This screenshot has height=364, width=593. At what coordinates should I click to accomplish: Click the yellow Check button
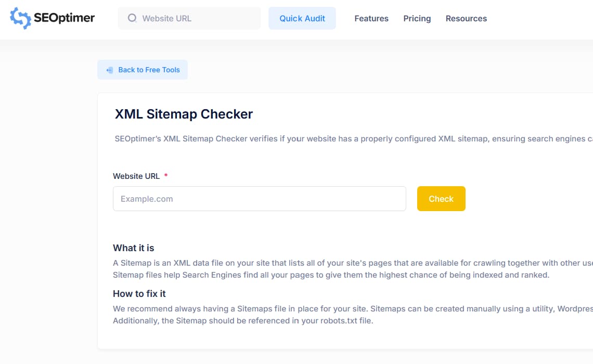coord(441,199)
